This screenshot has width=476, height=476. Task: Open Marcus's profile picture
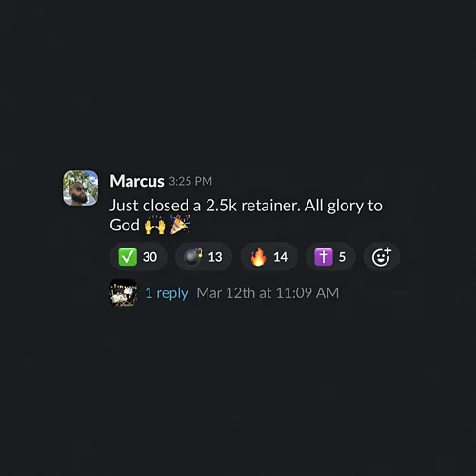click(81, 188)
